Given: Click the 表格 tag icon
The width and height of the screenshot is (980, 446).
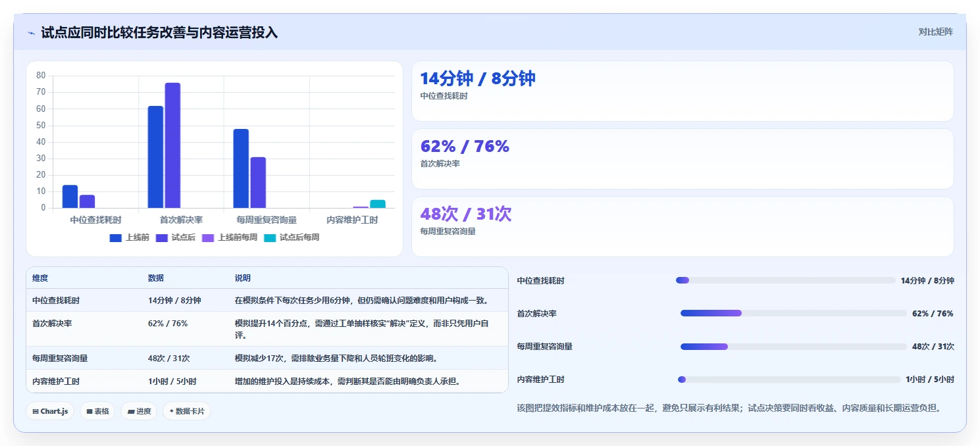Looking at the screenshot, I should (x=90, y=412).
